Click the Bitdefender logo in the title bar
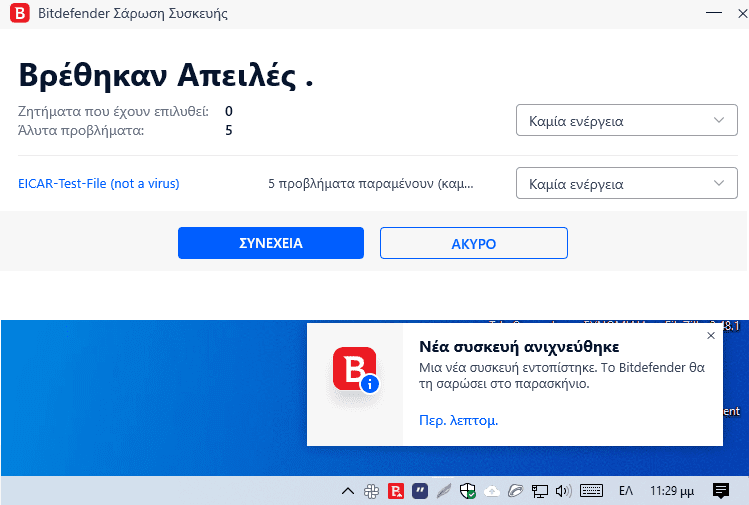This screenshot has height=505, width=749. point(20,13)
